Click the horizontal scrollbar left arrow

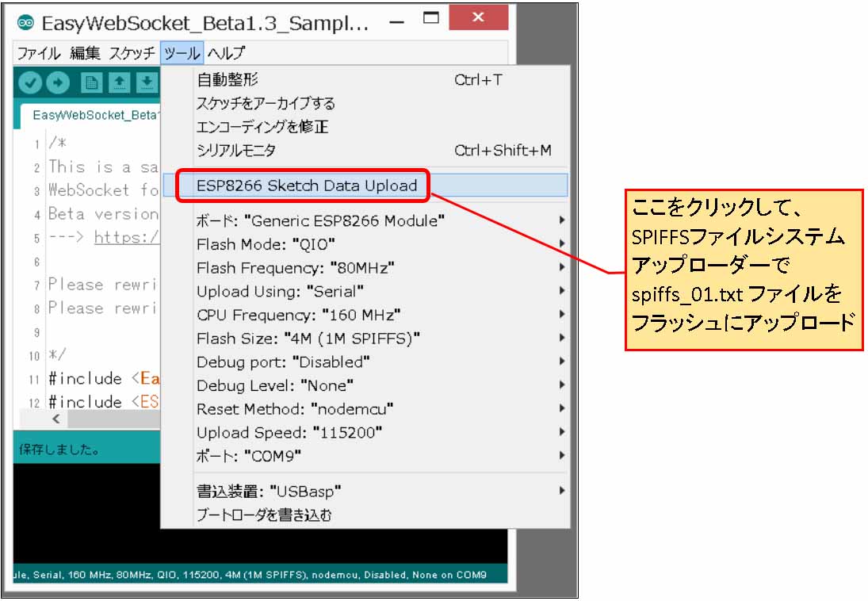tap(55, 419)
